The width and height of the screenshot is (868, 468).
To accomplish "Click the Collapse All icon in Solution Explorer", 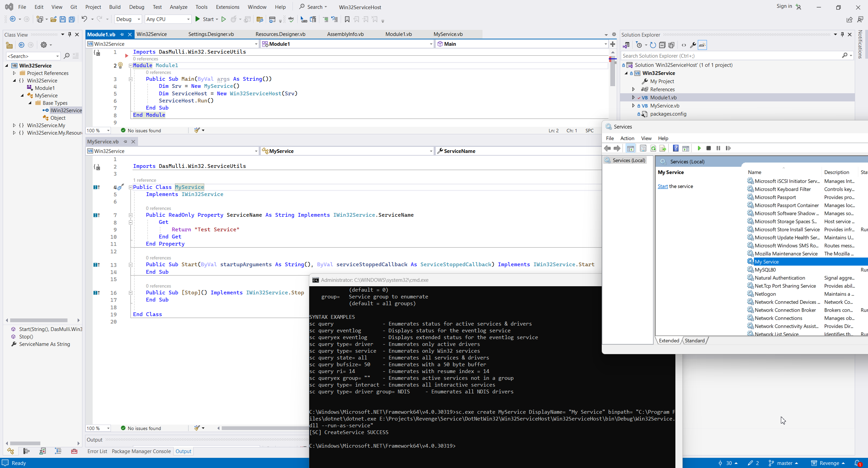I will pos(662,45).
